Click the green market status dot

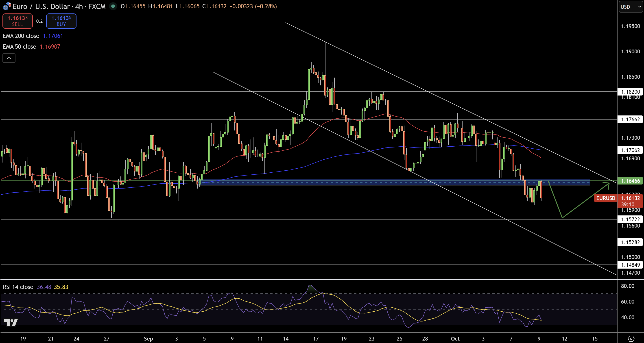113,6
